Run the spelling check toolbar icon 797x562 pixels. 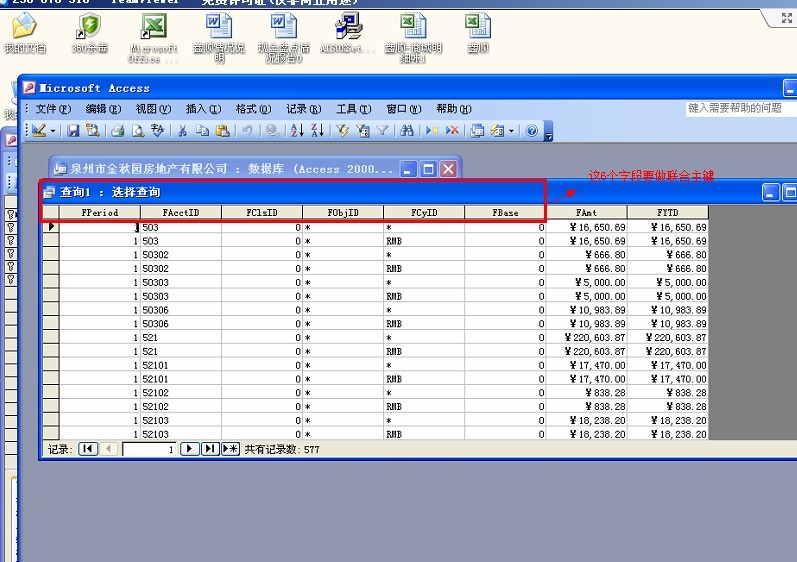click(158, 131)
